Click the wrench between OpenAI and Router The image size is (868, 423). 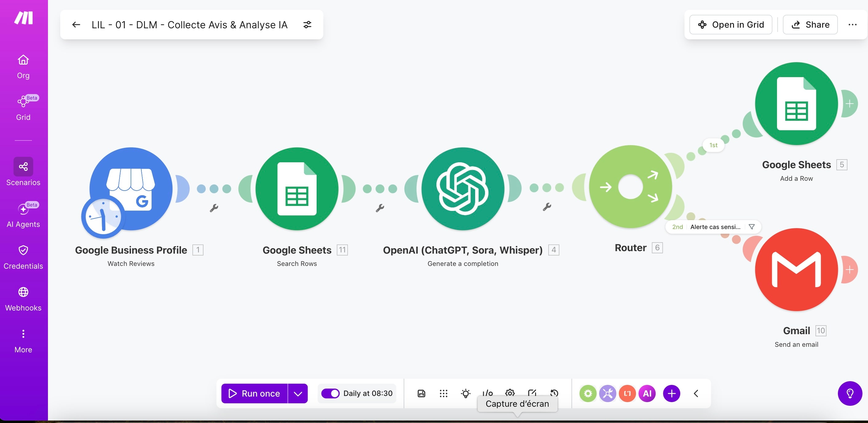(547, 207)
